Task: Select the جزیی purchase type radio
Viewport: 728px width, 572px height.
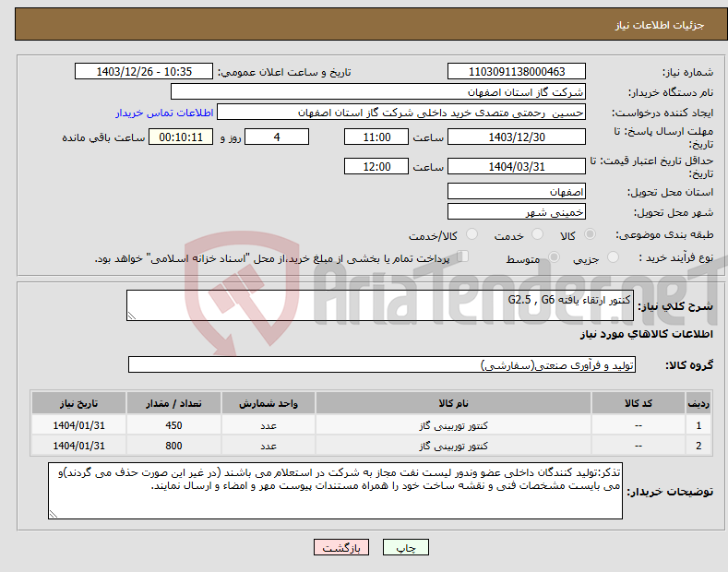Action: coord(613,257)
